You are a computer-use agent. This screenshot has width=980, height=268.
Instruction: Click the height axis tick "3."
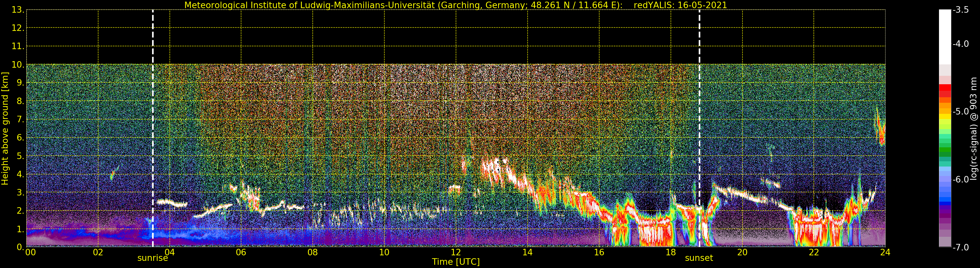[20, 193]
